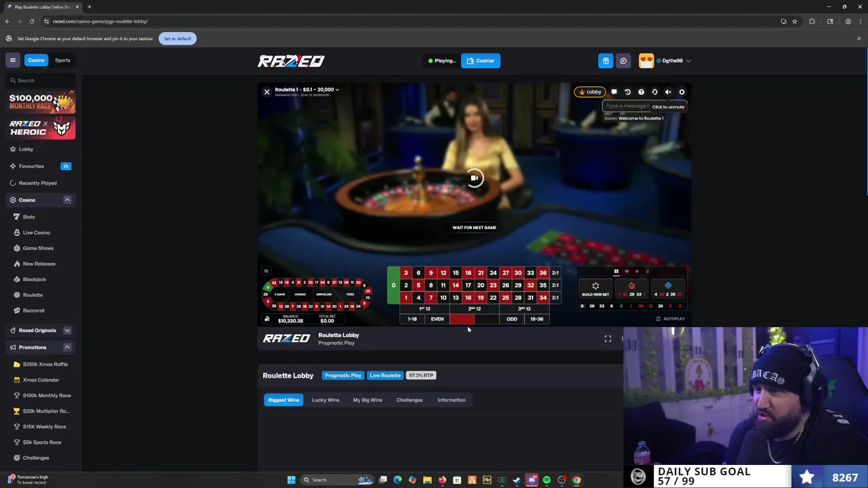Viewport: 868px width, 488px height.
Task: Bet on ODD
Action: (512, 319)
